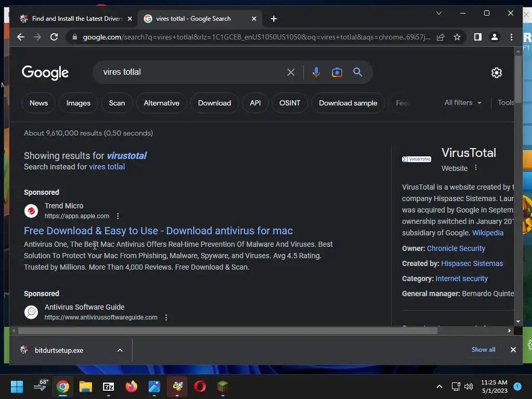Select the News filter chip
The height and width of the screenshot is (399, 532).
pos(38,103)
